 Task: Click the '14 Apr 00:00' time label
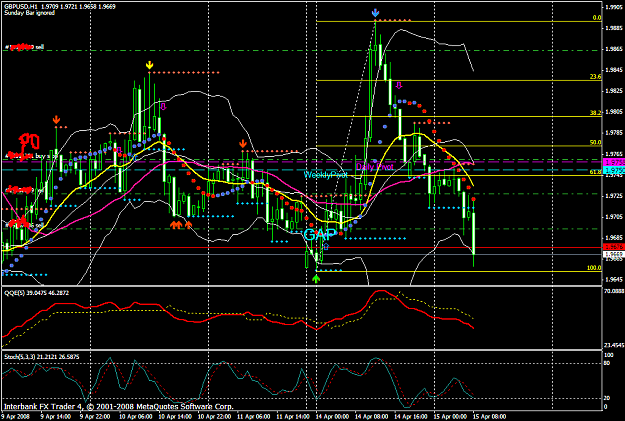coord(332,417)
